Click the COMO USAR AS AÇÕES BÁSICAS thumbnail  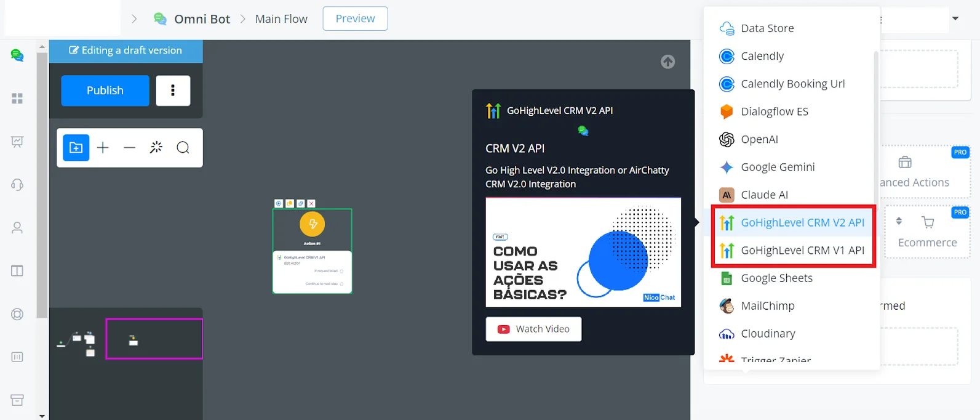583,252
